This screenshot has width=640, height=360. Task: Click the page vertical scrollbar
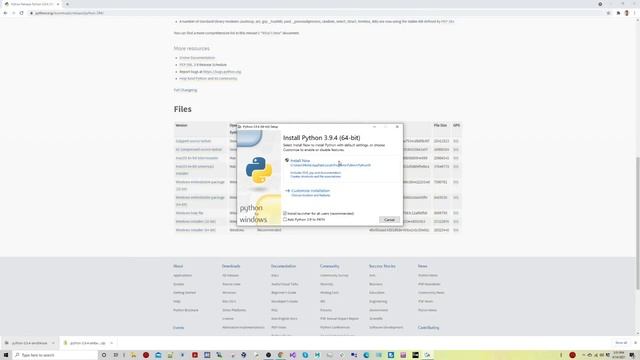pyautogui.click(x=638, y=224)
